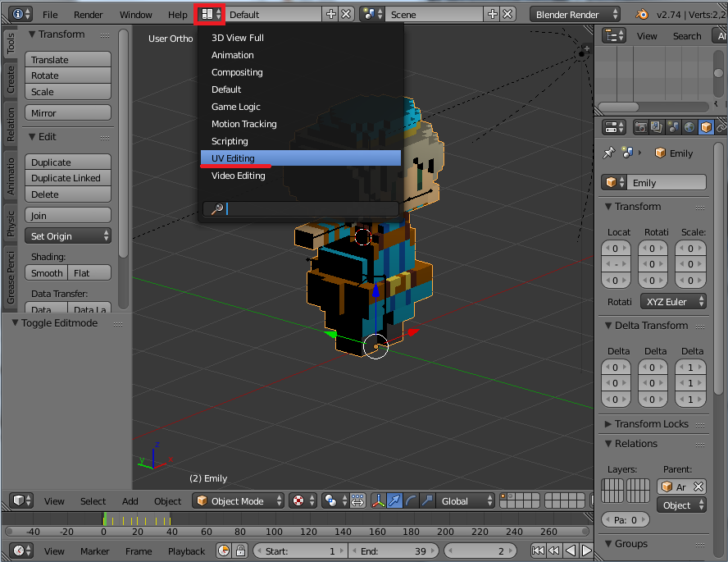
Task: Select the scale manipulator icon
Action: (x=427, y=500)
